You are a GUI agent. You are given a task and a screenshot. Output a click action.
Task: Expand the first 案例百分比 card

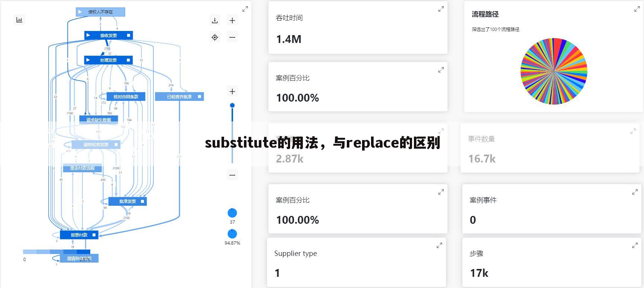click(x=441, y=70)
